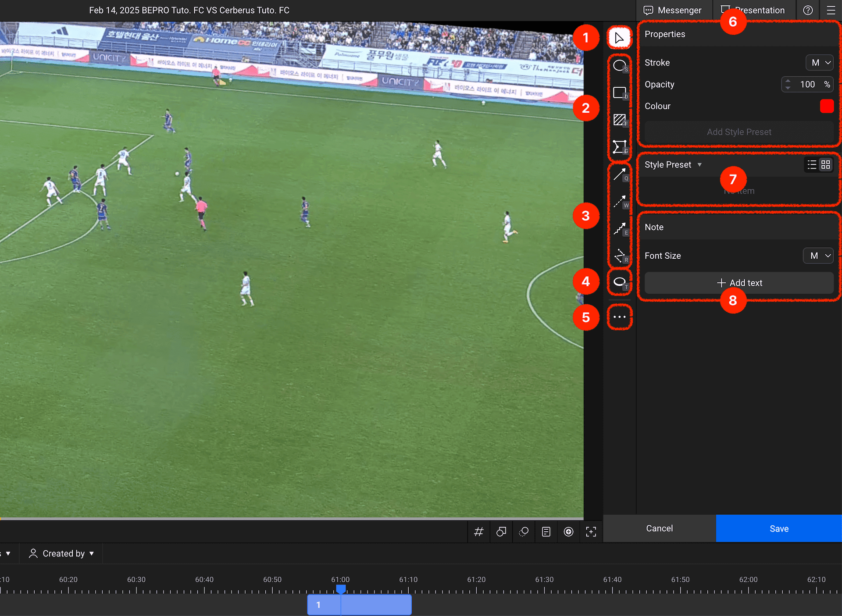Open the red Colour swatch picker

[827, 106]
